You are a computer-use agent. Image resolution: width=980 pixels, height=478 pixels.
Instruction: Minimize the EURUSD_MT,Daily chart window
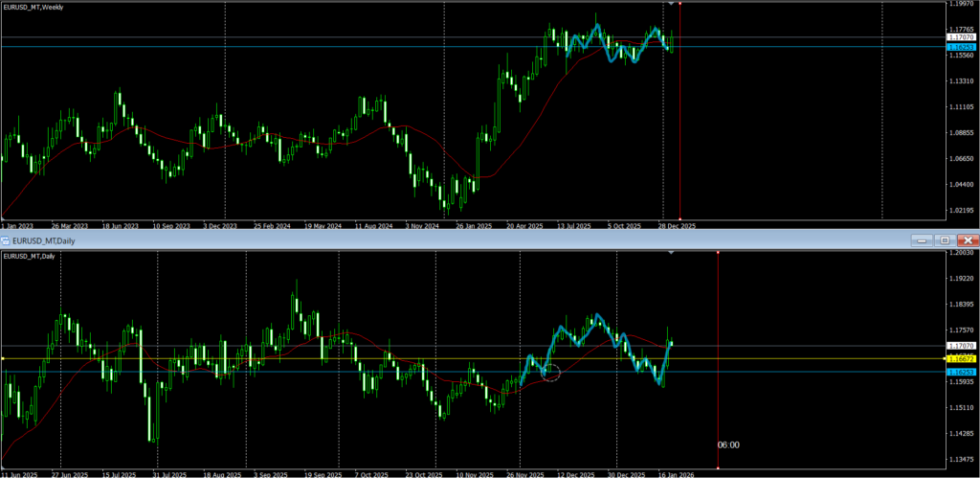(x=921, y=239)
